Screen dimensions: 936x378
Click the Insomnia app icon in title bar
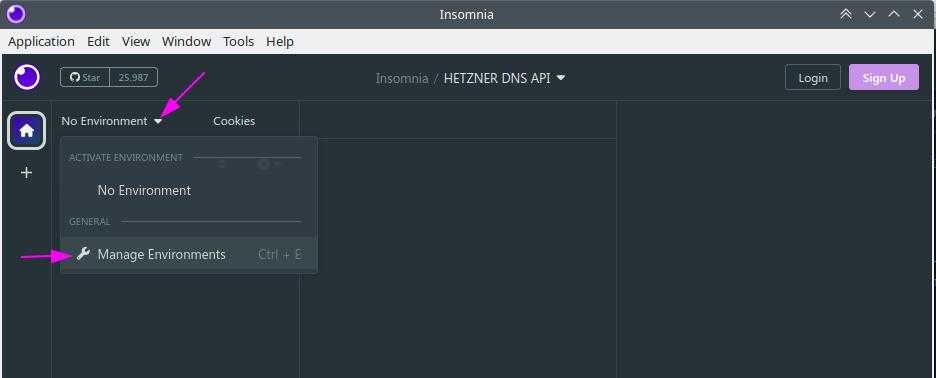(16, 14)
